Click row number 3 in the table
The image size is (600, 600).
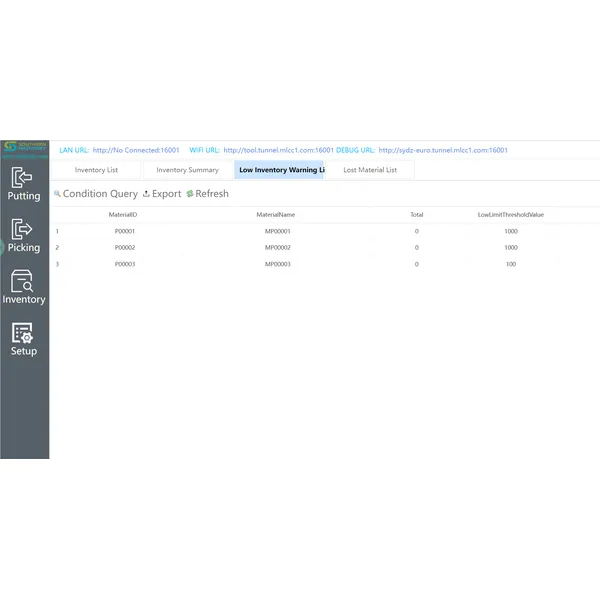tap(57, 264)
